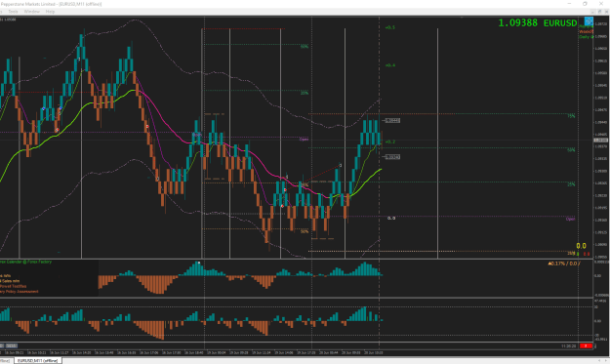Image resolution: width=610 pixels, height=364 pixels.
Task: Click the 75% level label
Action: (571, 116)
